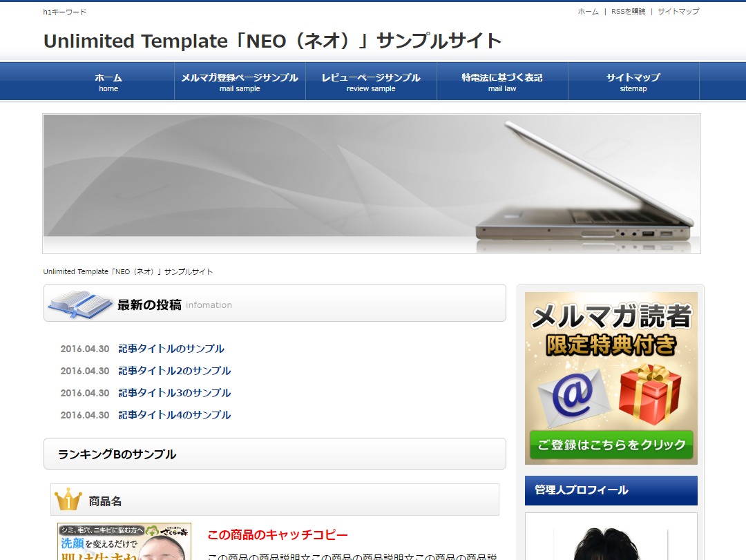The height and width of the screenshot is (560, 746).
Task: Open the 特電法に基づく表記 menu item
Action: 502,81
